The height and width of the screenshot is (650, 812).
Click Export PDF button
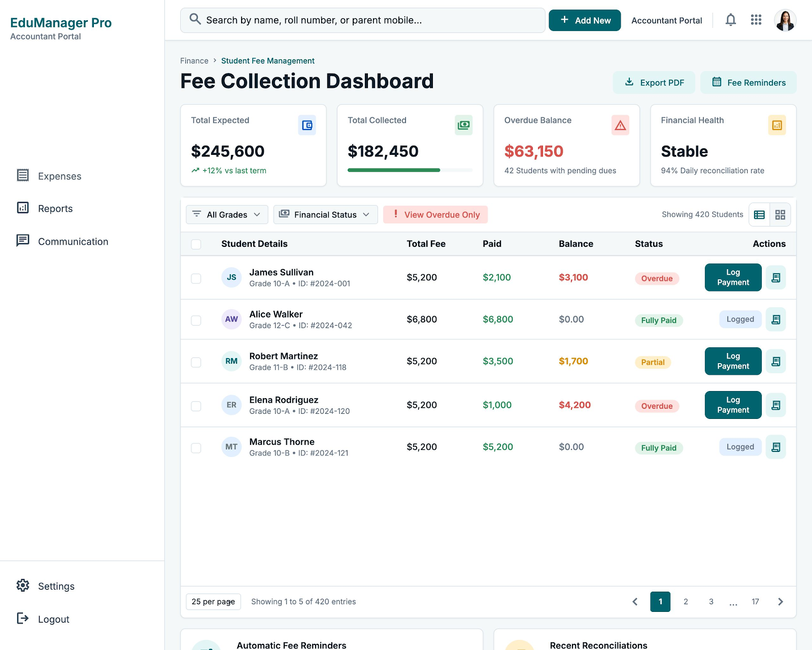(654, 83)
